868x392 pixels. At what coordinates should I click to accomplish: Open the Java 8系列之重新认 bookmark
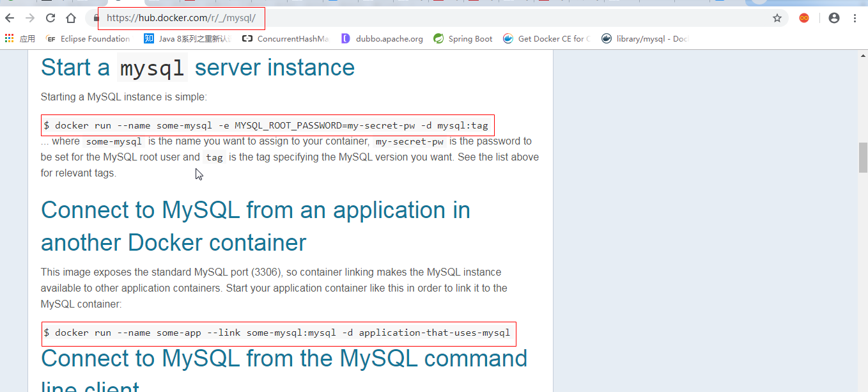tap(187, 39)
